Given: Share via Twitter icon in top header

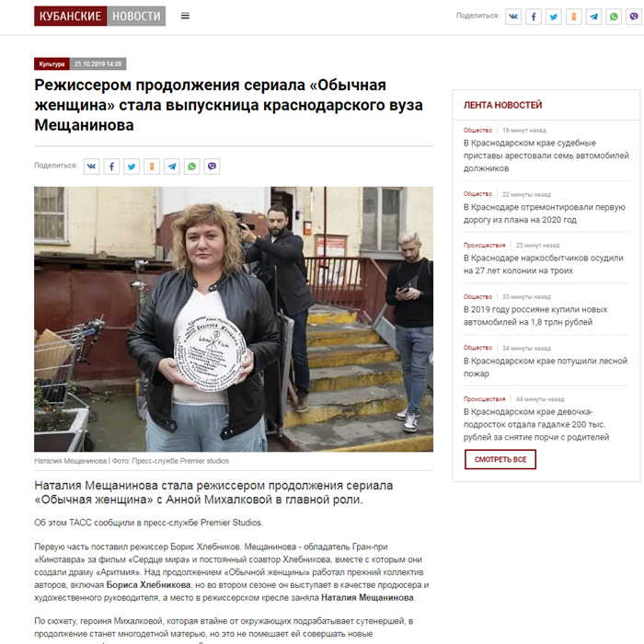Looking at the screenshot, I should point(554,17).
